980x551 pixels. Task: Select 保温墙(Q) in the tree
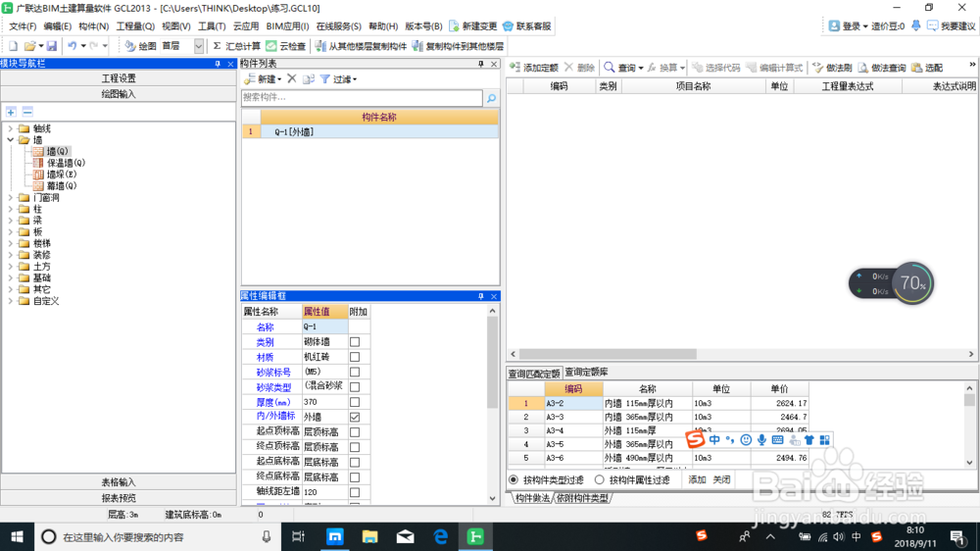(x=66, y=163)
